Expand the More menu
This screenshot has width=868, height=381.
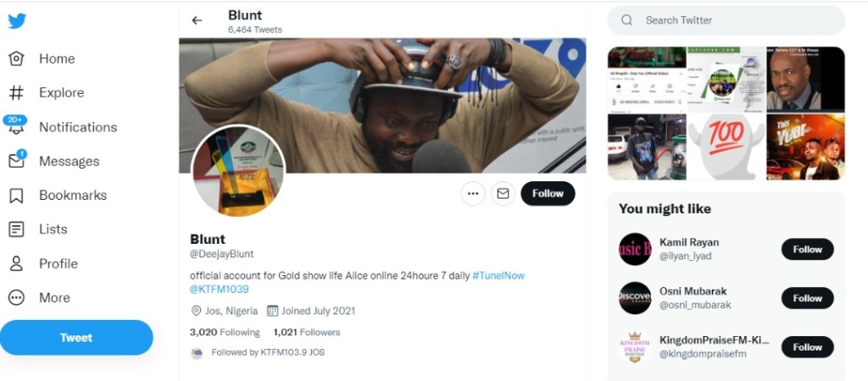coord(54,297)
